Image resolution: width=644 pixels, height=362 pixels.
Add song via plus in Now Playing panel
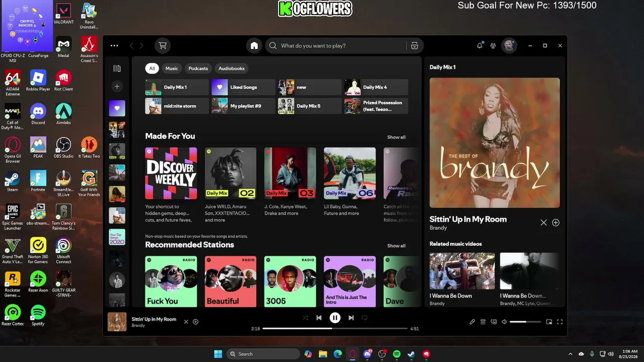tap(555, 223)
